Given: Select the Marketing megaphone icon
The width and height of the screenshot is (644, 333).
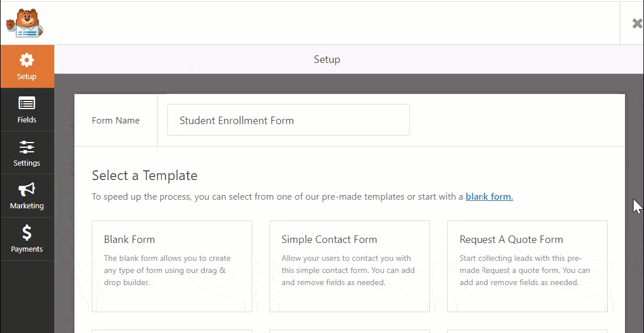Looking at the screenshot, I should click(x=27, y=189).
